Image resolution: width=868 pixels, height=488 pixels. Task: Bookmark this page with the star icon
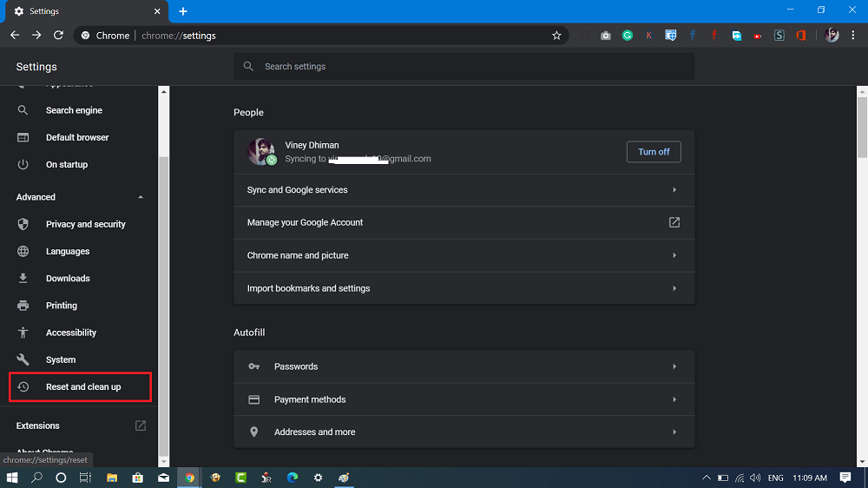(x=556, y=36)
